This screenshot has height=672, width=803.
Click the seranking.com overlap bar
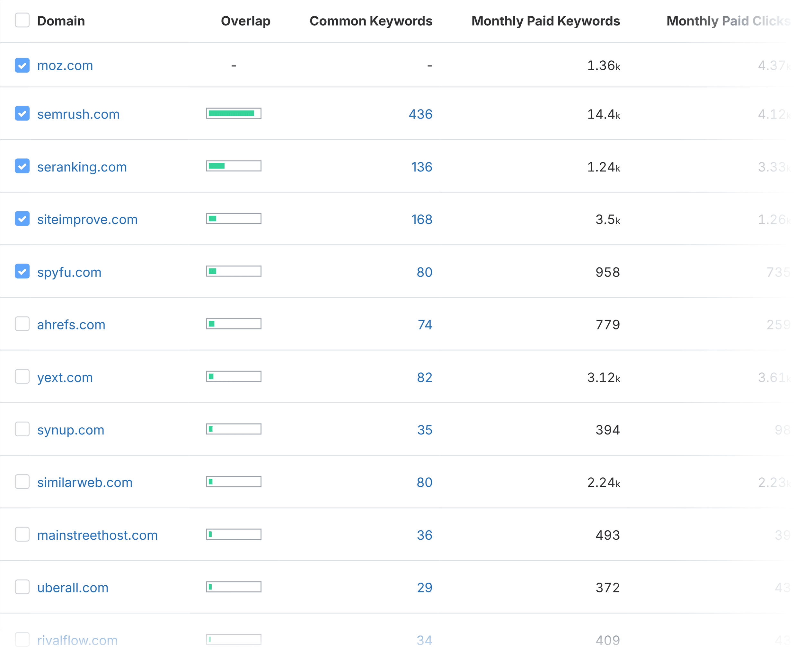[x=234, y=166]
